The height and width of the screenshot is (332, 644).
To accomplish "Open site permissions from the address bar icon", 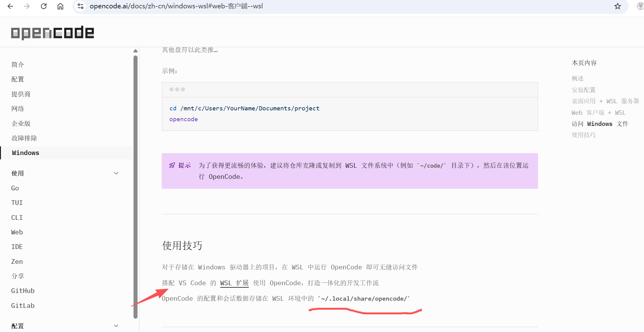I will pyautogui.click(x=80, y=6).
